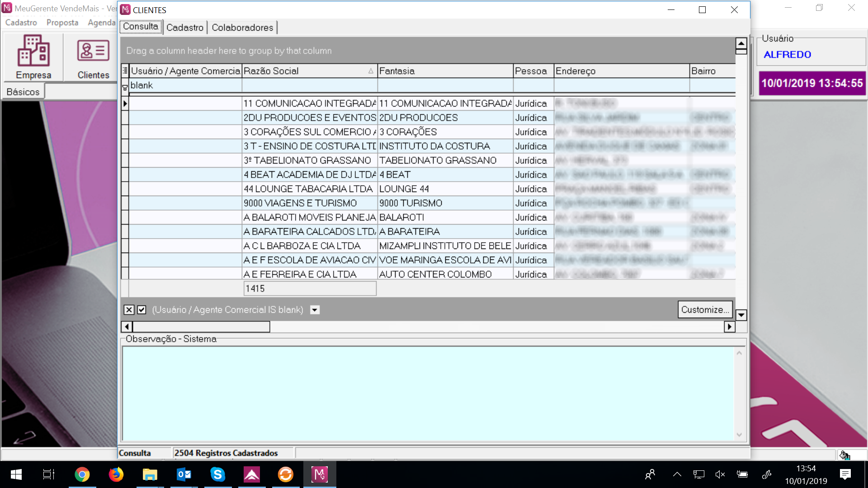Click the Razão Social filter row cell
The image size is (868, 488).
(310, 85)
